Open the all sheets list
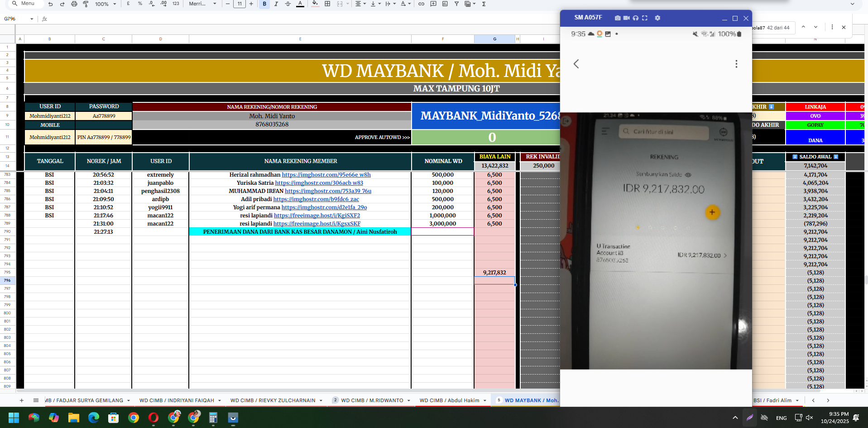The image size is (868, 428). click(36, 400)
